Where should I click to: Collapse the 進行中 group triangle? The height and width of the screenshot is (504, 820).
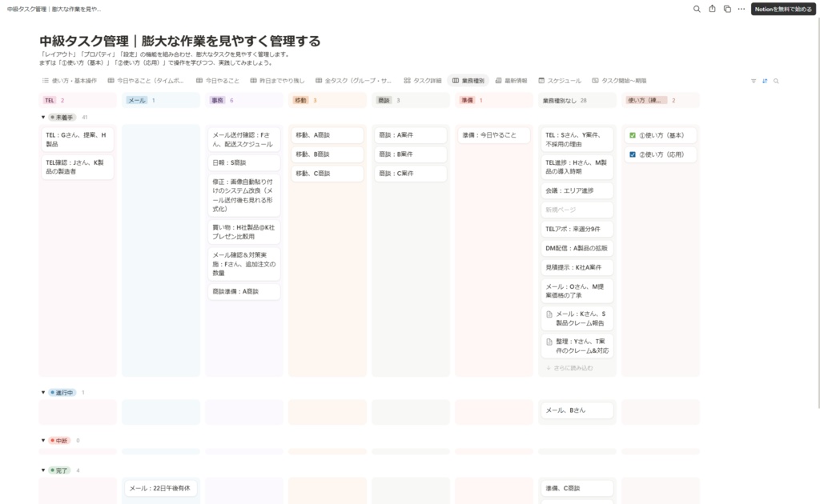(x=44, y=393)
